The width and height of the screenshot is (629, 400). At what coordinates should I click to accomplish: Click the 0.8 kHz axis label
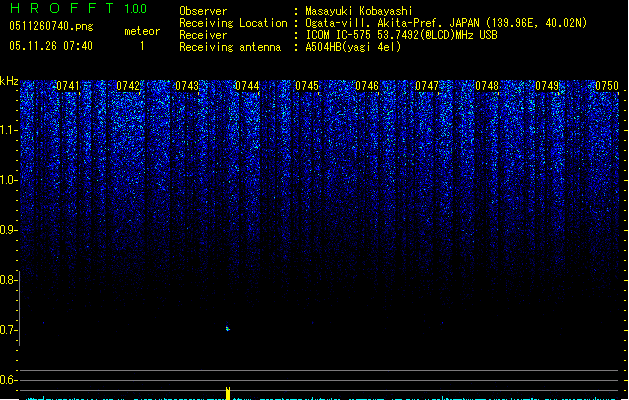[x=9, y=280]
